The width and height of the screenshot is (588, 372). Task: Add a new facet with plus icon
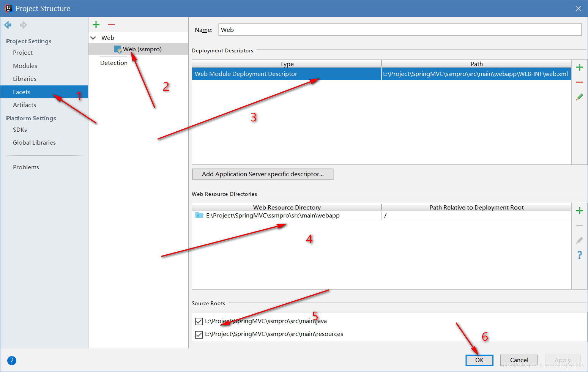[96, 25]
